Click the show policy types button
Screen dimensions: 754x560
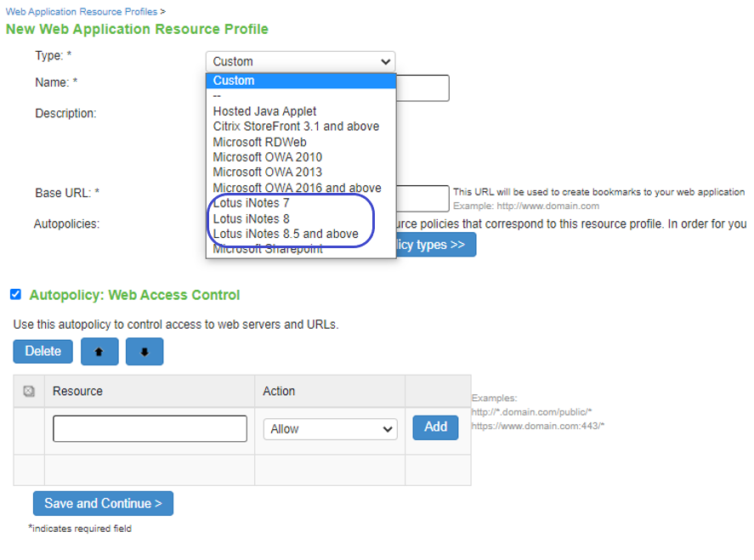click(436, 245)
